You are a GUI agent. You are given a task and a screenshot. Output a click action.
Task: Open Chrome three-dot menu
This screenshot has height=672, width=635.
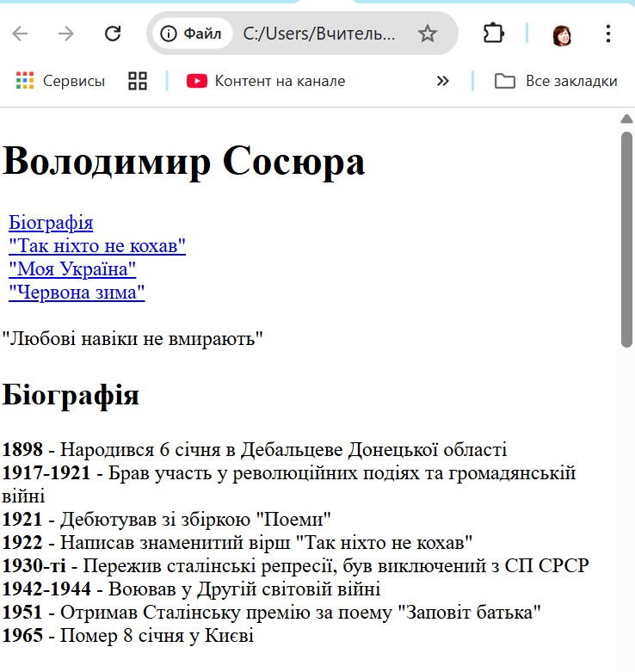click(x=608, y=34)
